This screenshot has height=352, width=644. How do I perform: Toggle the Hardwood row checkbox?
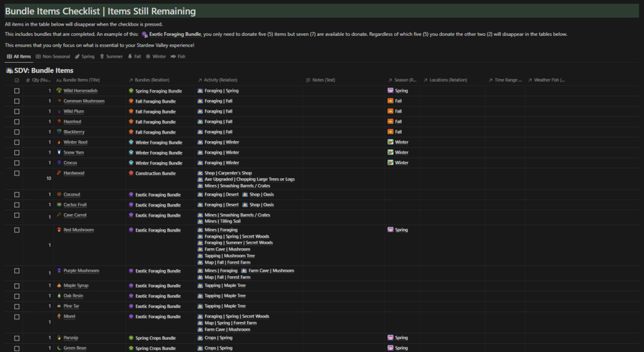(x=17, y=173)
